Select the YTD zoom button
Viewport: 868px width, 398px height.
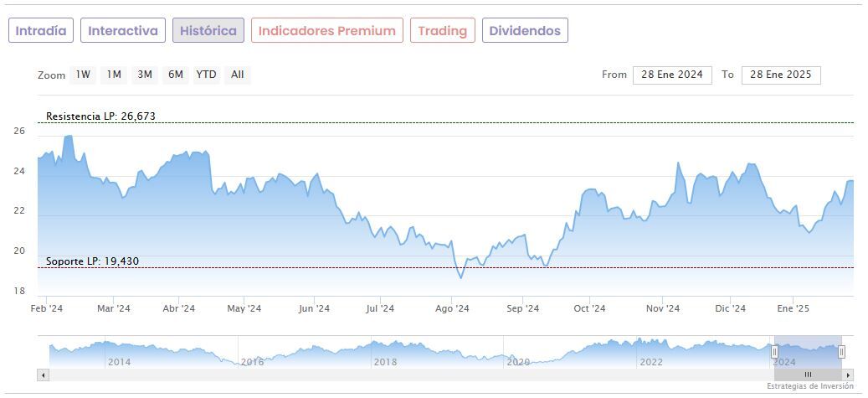pyautogui.click(x=206, y=75)
